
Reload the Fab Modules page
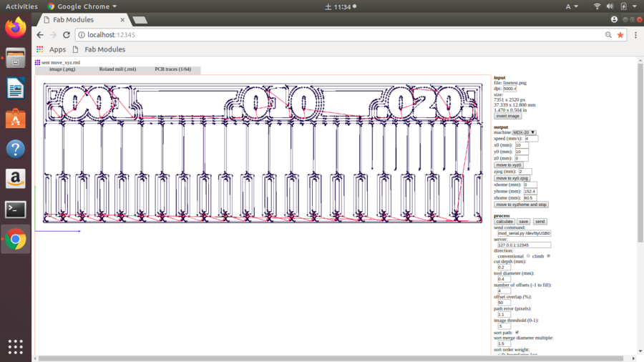(x=67, y=35)
